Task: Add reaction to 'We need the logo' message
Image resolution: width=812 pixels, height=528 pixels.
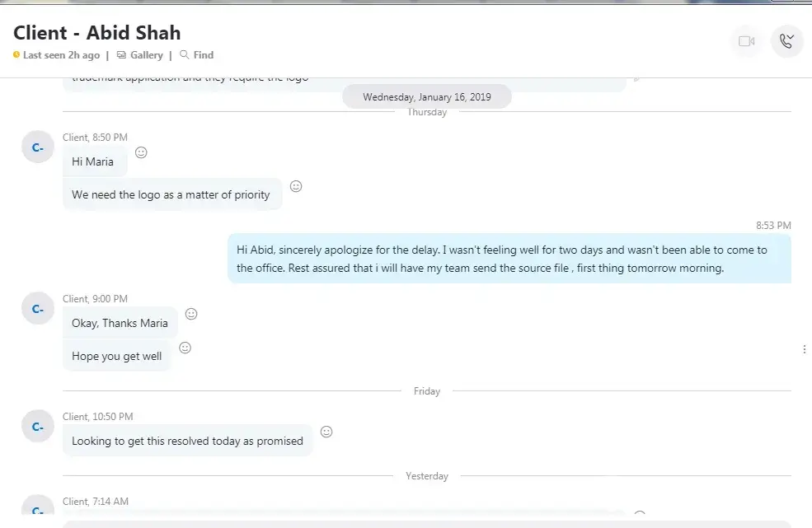Action: tap(296, 186)
